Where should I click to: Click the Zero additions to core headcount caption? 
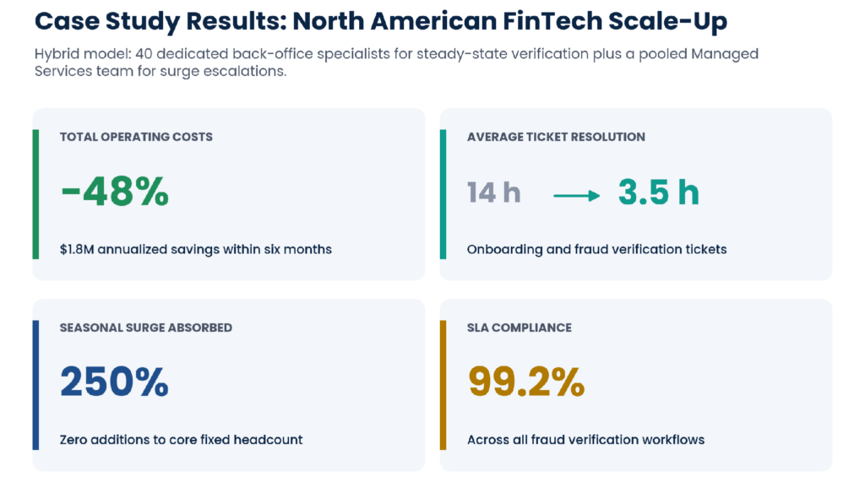[x=181, y=440]
